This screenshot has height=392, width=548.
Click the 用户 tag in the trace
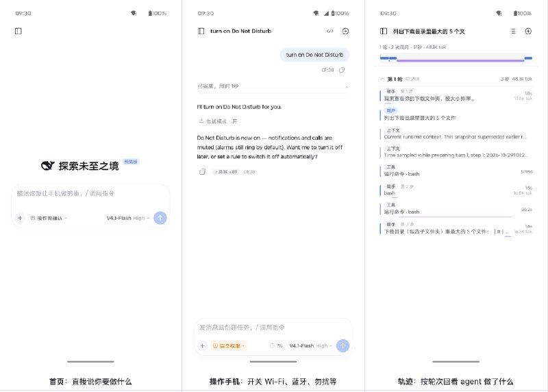tap(390, 110)
